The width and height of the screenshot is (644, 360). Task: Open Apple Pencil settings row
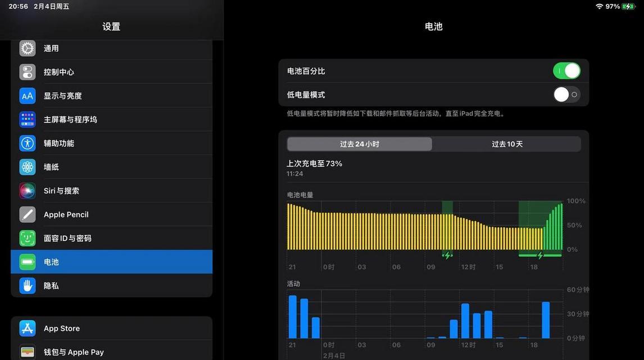tap(112, 214)
